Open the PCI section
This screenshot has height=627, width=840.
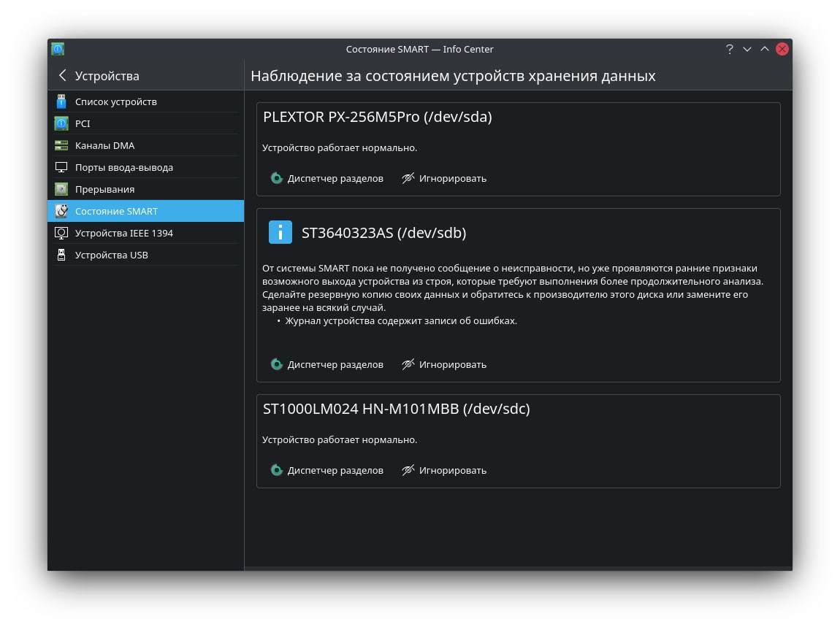point(145,123)
